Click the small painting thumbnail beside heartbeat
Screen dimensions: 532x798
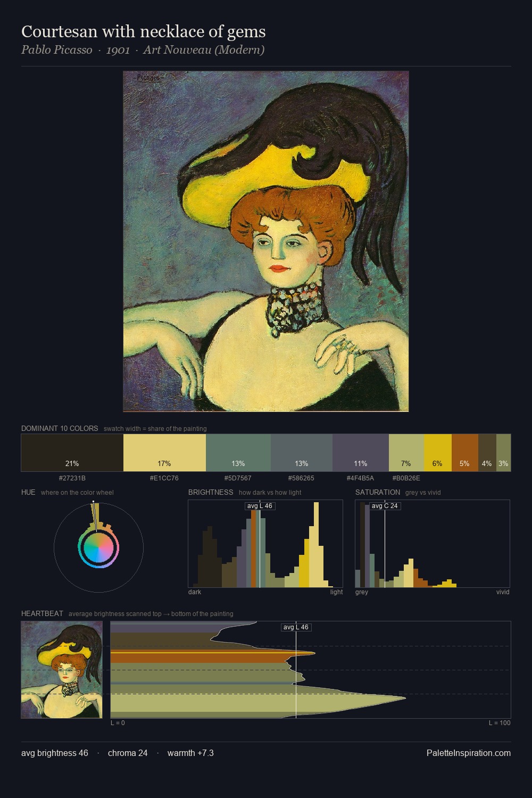[x=62, y=670]
